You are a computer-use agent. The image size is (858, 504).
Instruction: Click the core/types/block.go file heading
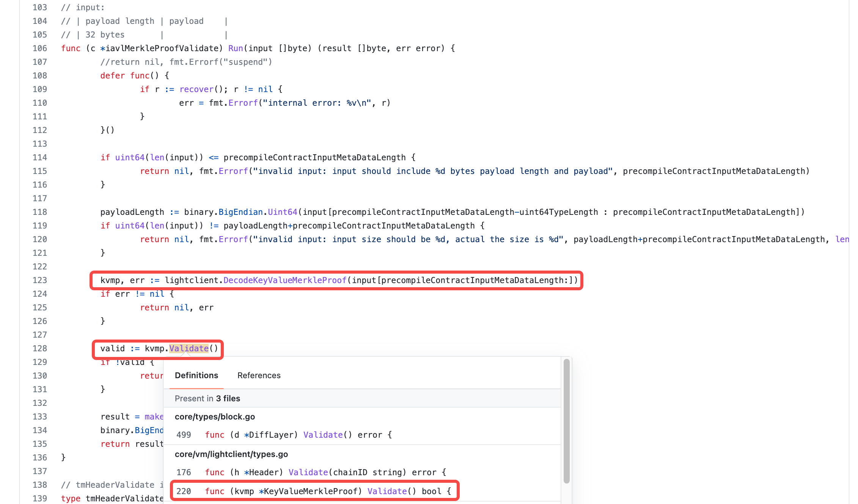pos(215,416)
